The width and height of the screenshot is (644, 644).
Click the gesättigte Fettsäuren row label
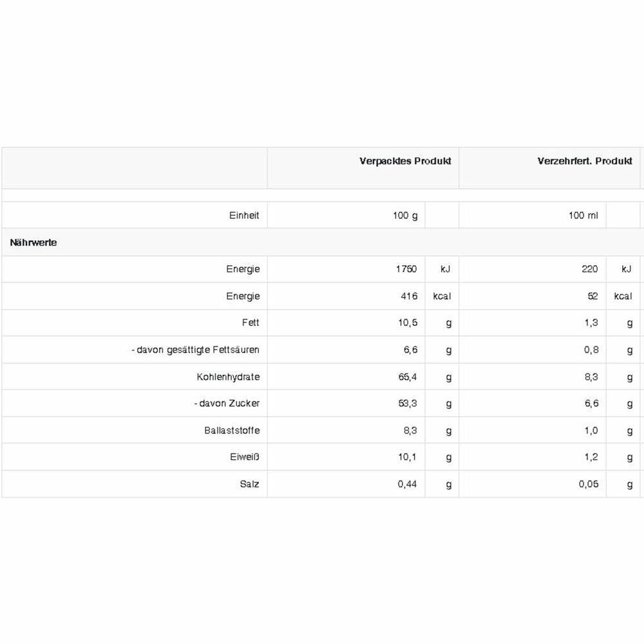click(x=195, y=350)
